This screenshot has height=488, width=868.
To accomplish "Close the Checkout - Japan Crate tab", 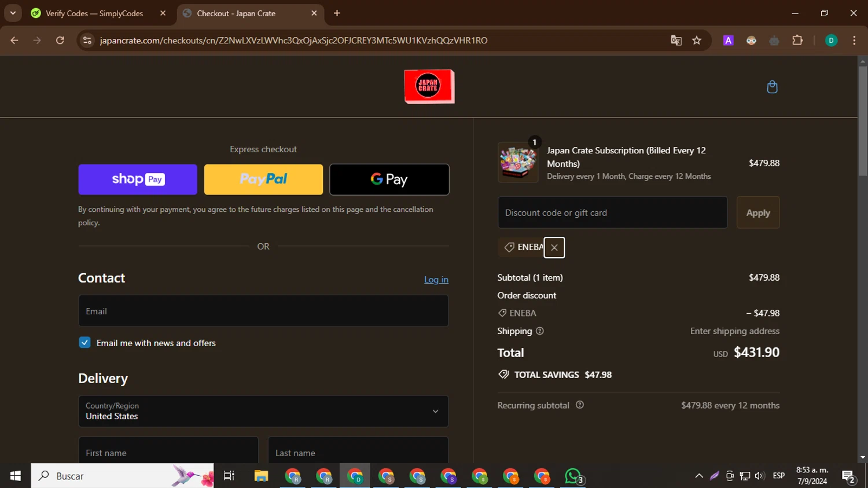I will click(314, 13).
